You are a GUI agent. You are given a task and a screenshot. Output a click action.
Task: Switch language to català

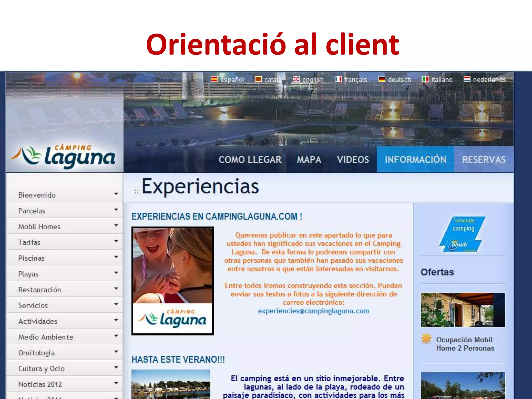(273, 79)
